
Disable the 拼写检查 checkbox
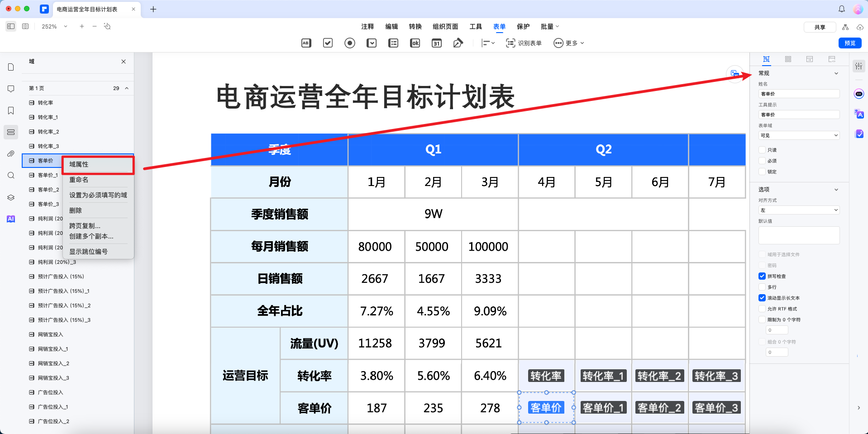click(762, 276)
